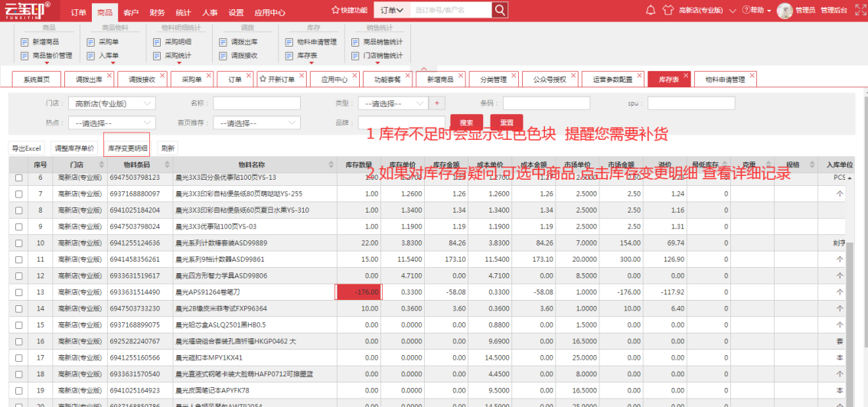Click the shirt skin icon in header
This screenshot has width=868, height=407.
(x=667, y=10)
